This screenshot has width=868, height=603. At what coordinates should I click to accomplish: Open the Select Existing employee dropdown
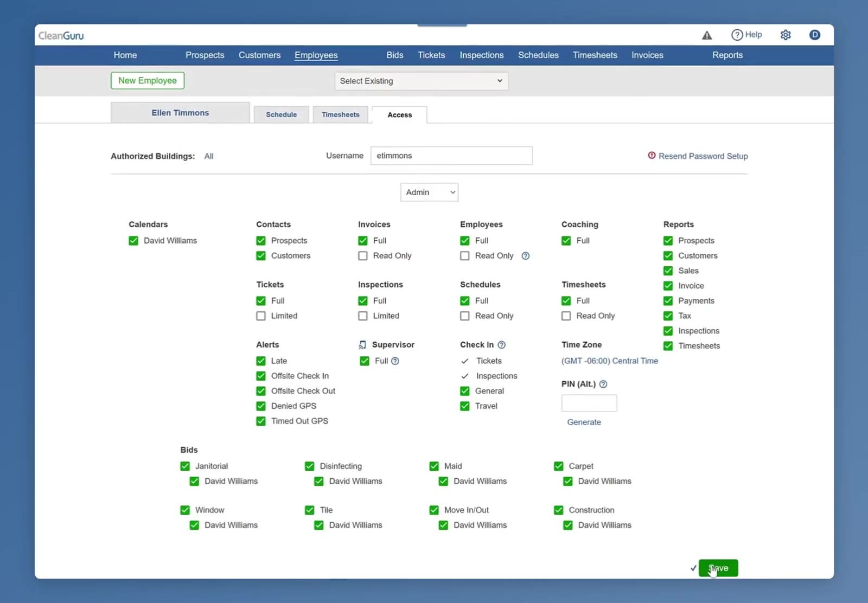(x=422, y=81)
